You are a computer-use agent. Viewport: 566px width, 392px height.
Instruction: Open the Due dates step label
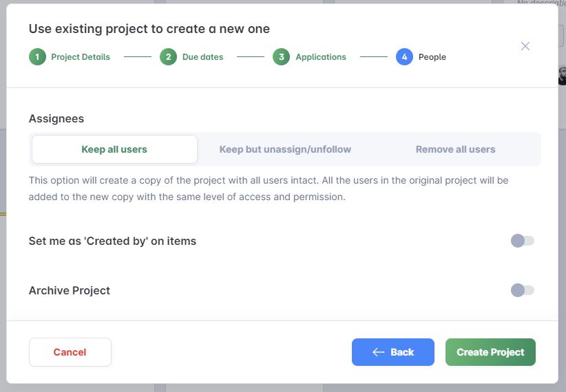202,57
